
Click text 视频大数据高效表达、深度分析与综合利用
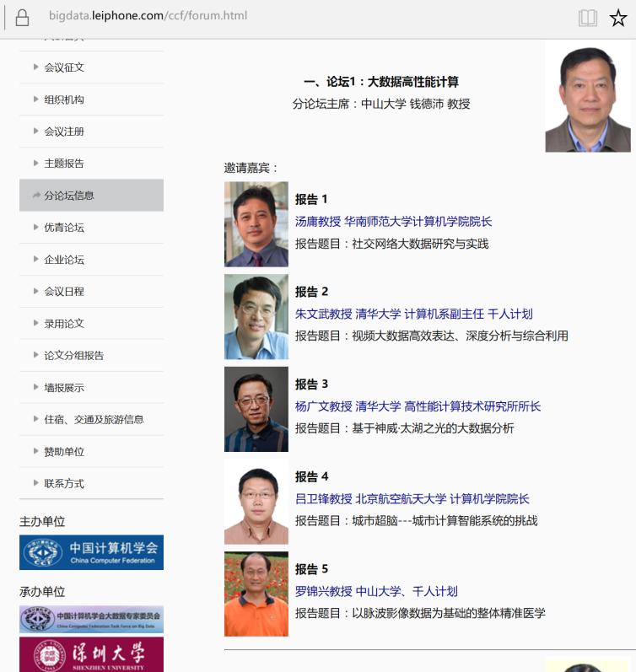coord(461,336)
